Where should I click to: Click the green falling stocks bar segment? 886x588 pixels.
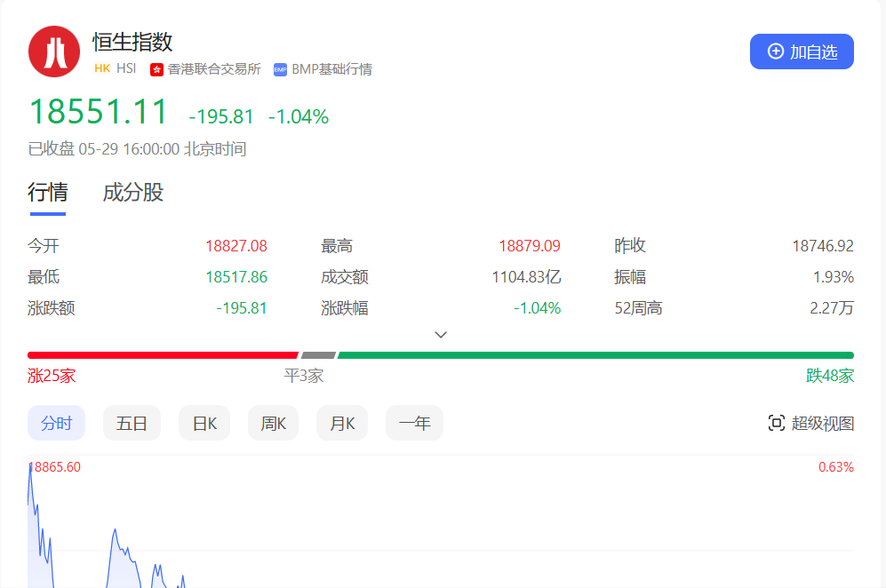click(x=595, y=355)
